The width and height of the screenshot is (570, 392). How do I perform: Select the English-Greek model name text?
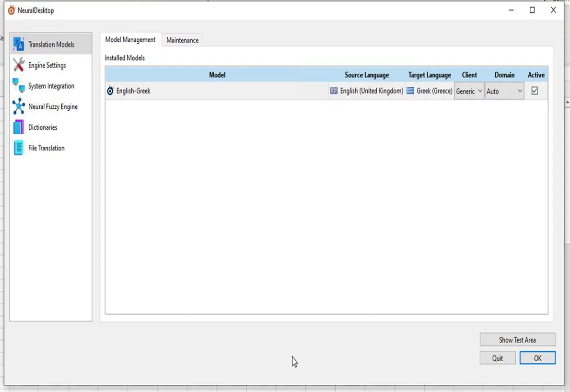(x=133, y=91)
